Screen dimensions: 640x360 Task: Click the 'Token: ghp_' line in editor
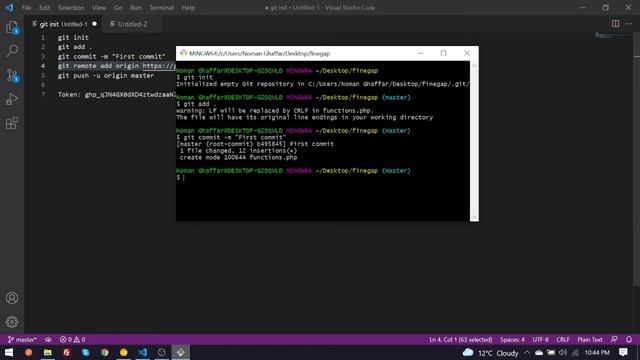point(117,95)
